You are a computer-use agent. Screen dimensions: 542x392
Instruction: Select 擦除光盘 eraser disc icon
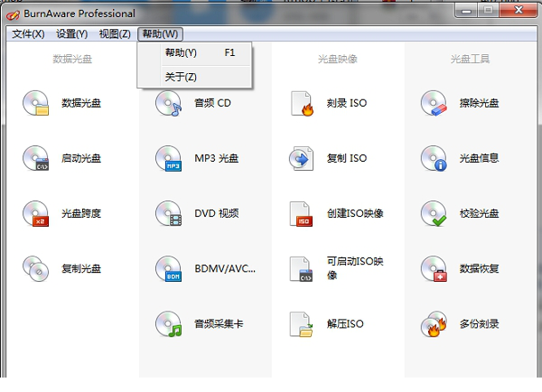434,103
